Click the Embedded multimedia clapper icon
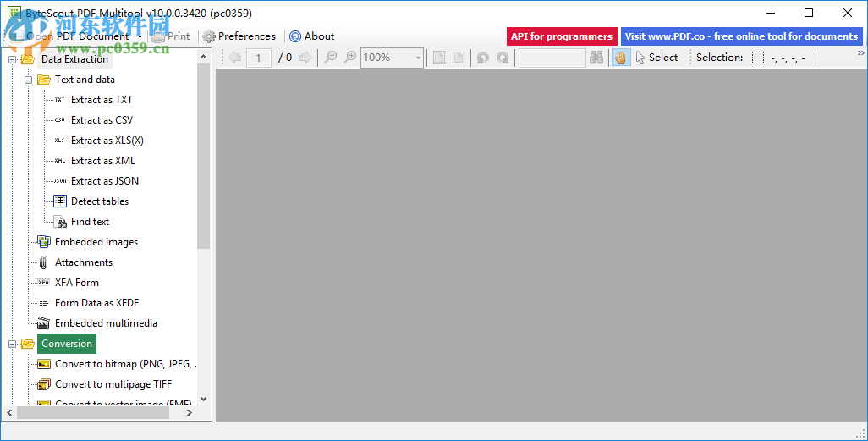This screenshot has height=441, width=868. tap(44, 323)
